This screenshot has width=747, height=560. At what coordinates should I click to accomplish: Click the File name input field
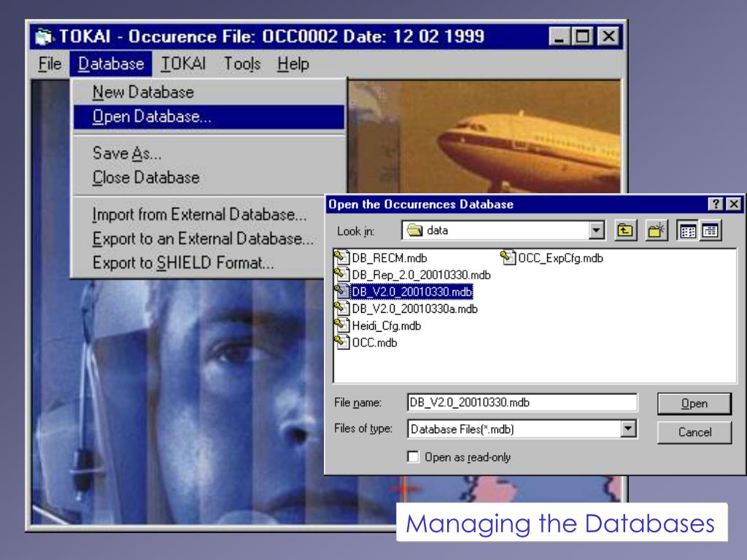coord(522,402)
